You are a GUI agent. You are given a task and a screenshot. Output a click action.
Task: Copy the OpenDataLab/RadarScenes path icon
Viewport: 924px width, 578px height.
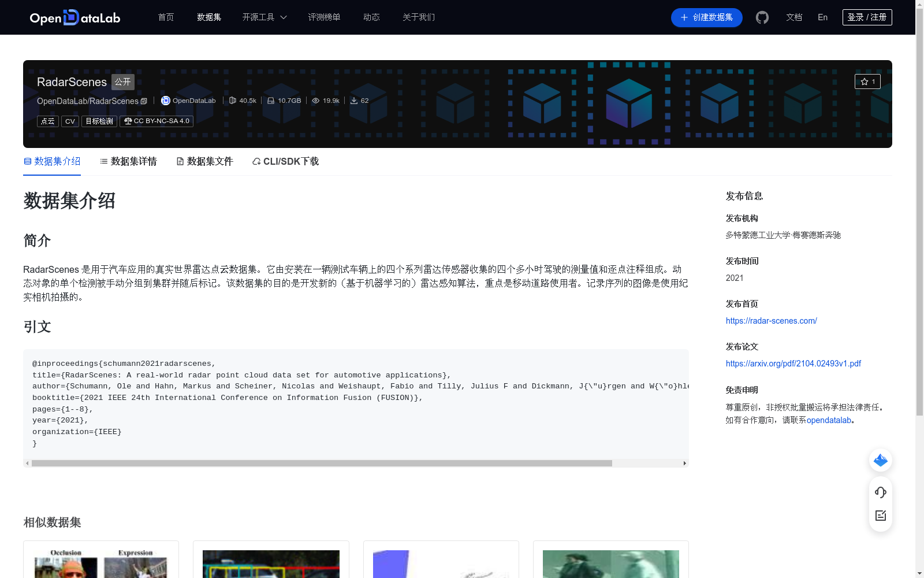(x=144, y=101)
